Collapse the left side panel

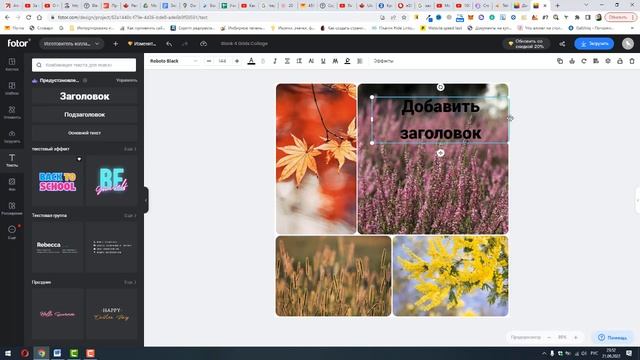tap(146, 200)
